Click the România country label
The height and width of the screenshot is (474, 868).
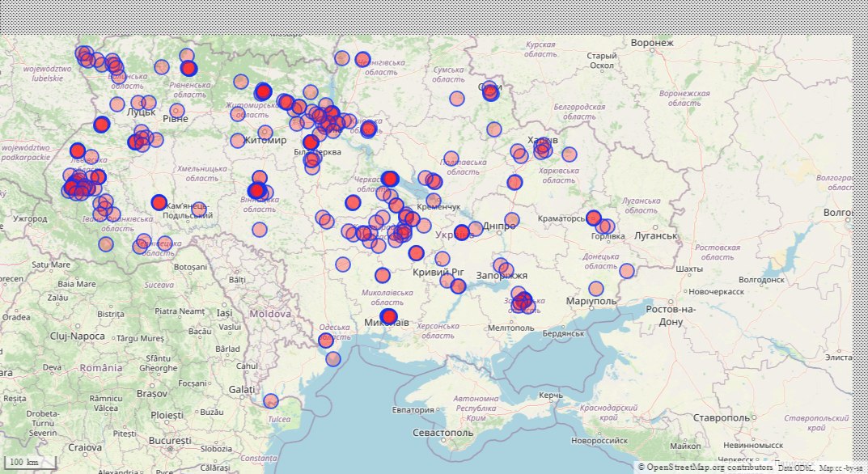coord(101,368)
